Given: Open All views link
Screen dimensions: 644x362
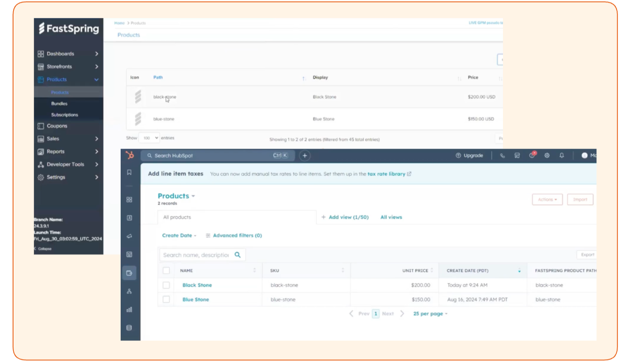Looking at the screenshot, I should [x=391, y=217].
